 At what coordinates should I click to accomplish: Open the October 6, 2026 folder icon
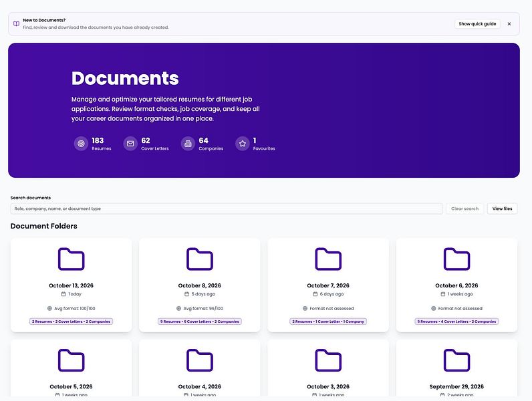pyautogui.click(x=456, y=259)
